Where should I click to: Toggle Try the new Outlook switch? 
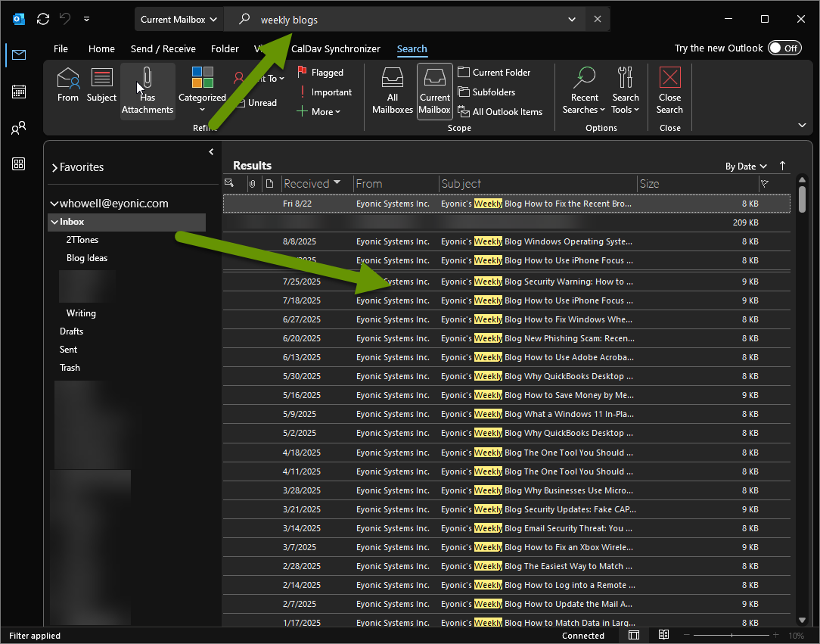[x=784, y=48]
